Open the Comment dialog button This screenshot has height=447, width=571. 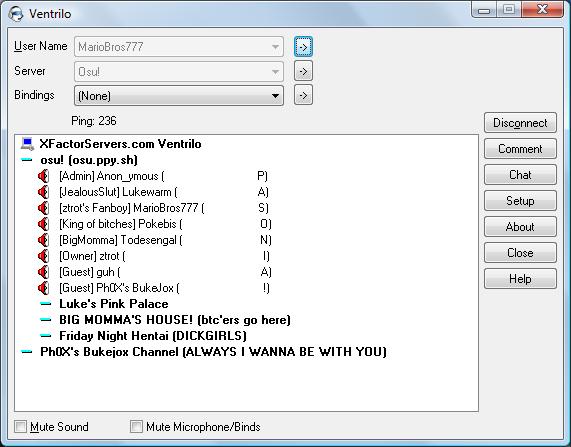click(x=520, y=149)
